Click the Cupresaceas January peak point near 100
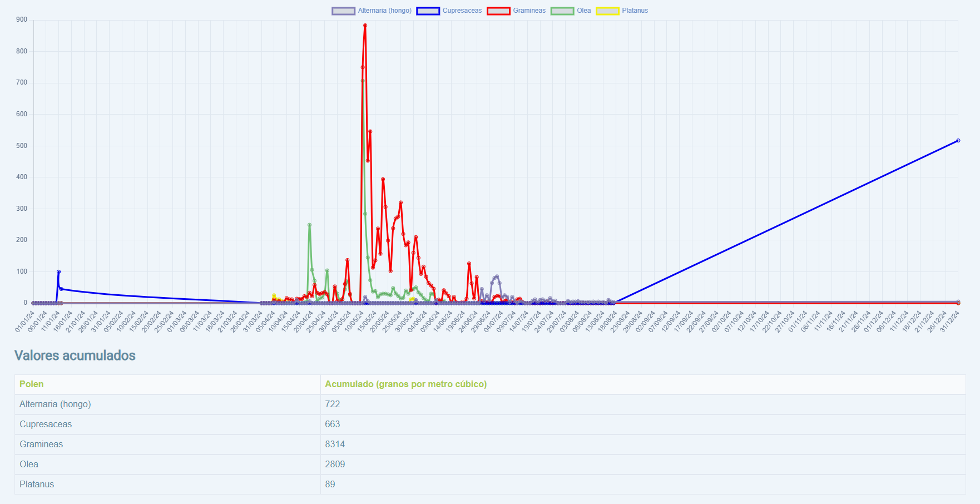Image resolution: width=980 pixels, height=504 pixels. coord(58,272)
